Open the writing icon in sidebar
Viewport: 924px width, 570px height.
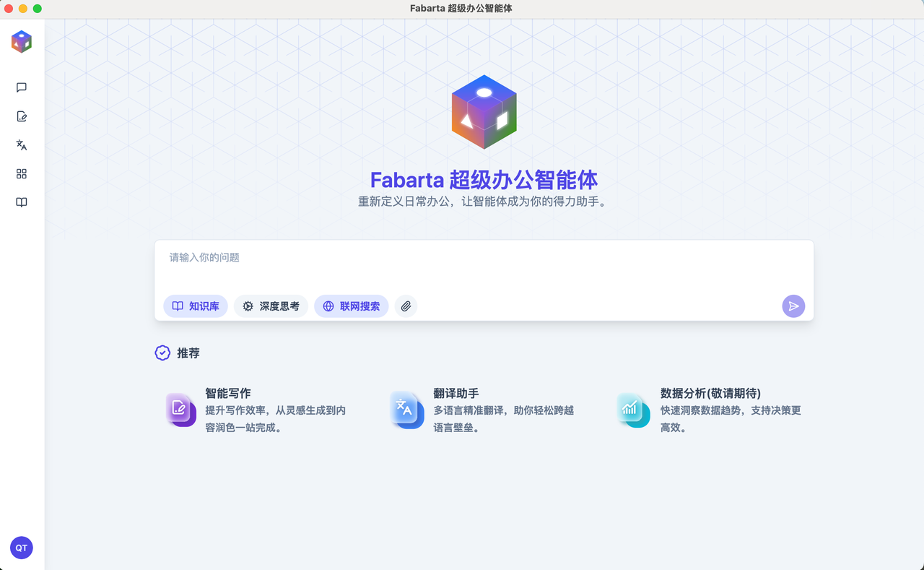(x=22, y=116)
